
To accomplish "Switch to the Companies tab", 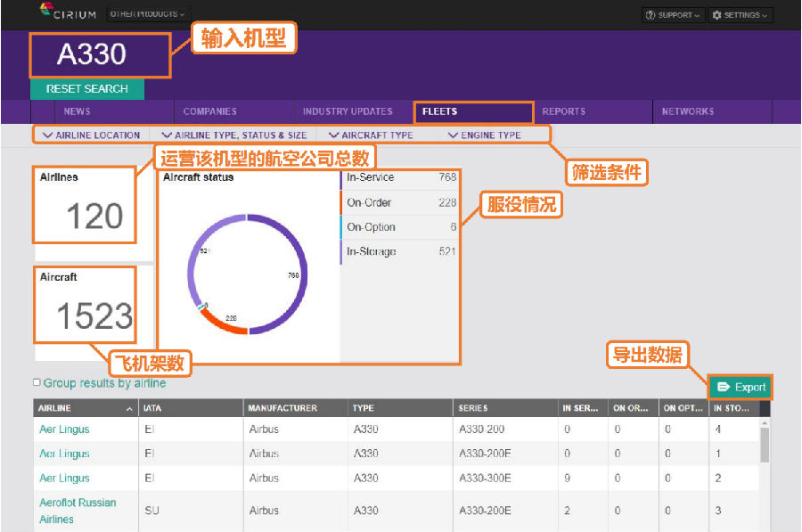I will pos(209,112).
